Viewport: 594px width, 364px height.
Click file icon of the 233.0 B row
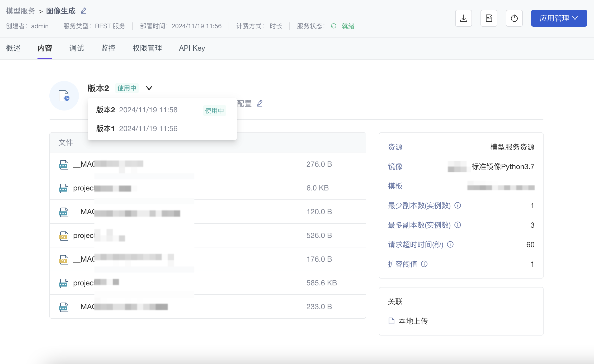pos(64,307)
